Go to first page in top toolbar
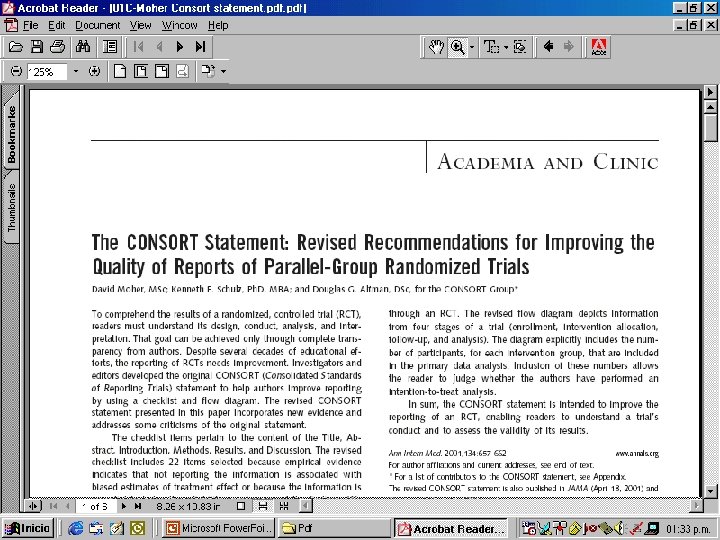 coord(138,47)
